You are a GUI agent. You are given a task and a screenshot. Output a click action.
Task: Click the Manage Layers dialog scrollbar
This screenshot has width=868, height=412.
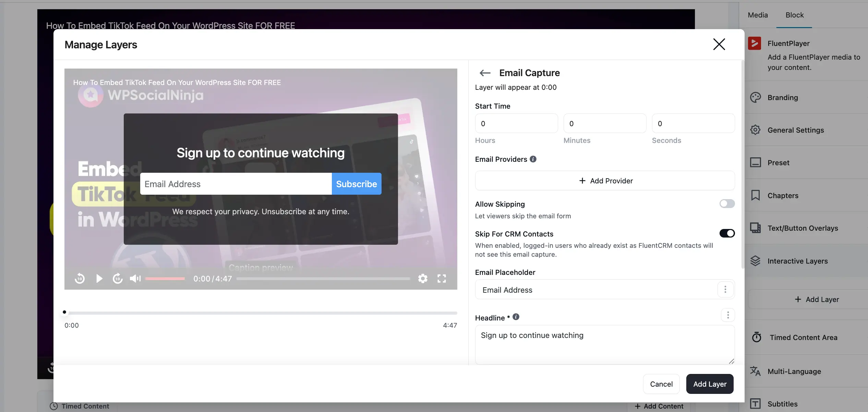pos(743,165)
